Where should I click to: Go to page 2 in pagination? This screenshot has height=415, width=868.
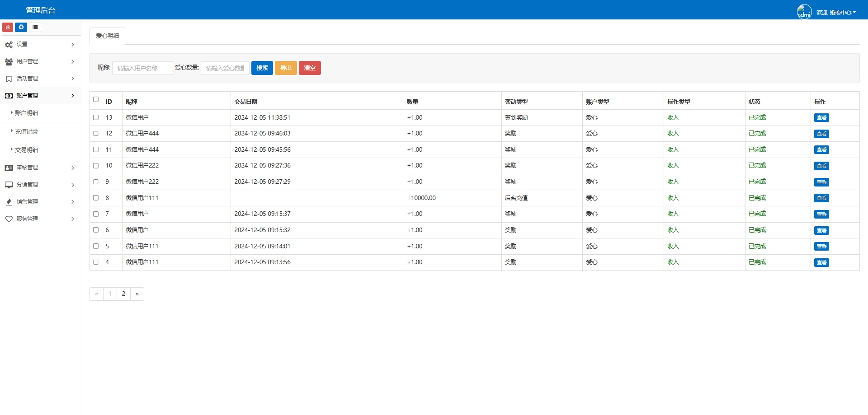[x=123, y=294]
